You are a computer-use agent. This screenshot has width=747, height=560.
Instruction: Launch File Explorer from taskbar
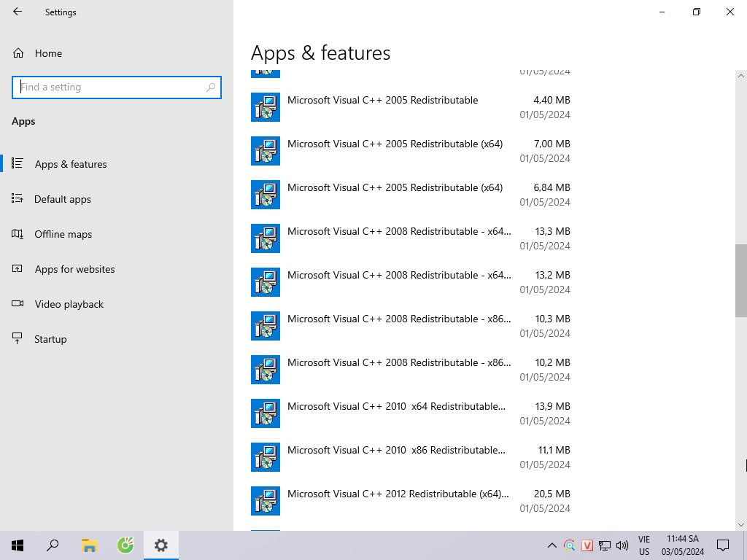89,545
